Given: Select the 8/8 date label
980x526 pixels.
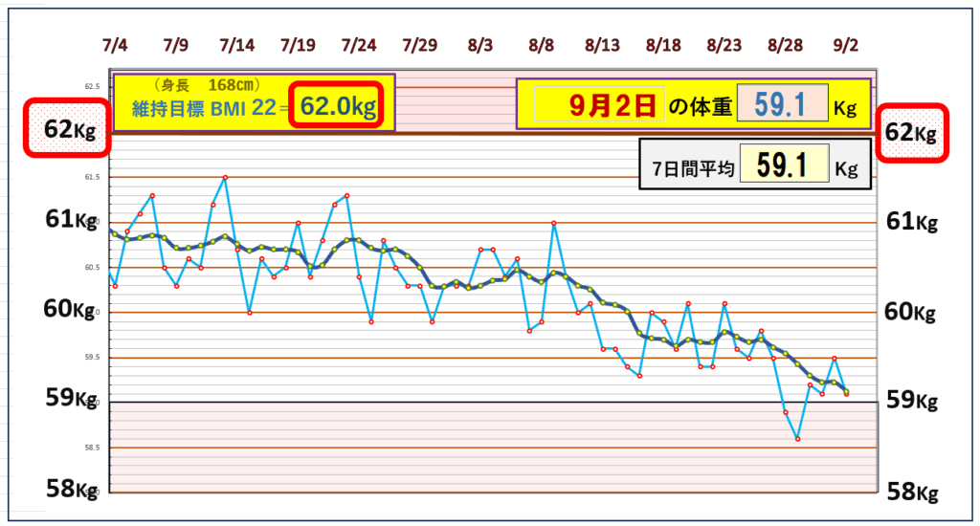Looking at the screenshot, I should pos(542,46).
